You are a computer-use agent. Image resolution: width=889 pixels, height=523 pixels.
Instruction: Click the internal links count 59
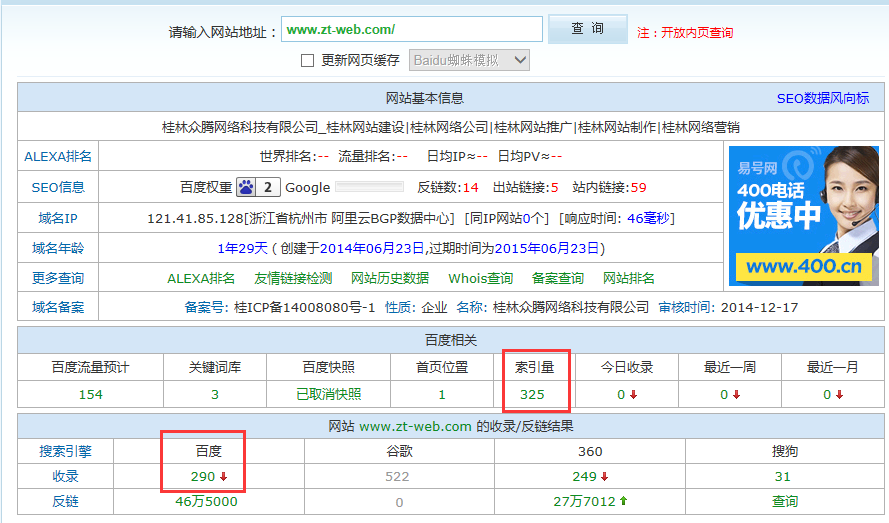[x=638, y=188]
